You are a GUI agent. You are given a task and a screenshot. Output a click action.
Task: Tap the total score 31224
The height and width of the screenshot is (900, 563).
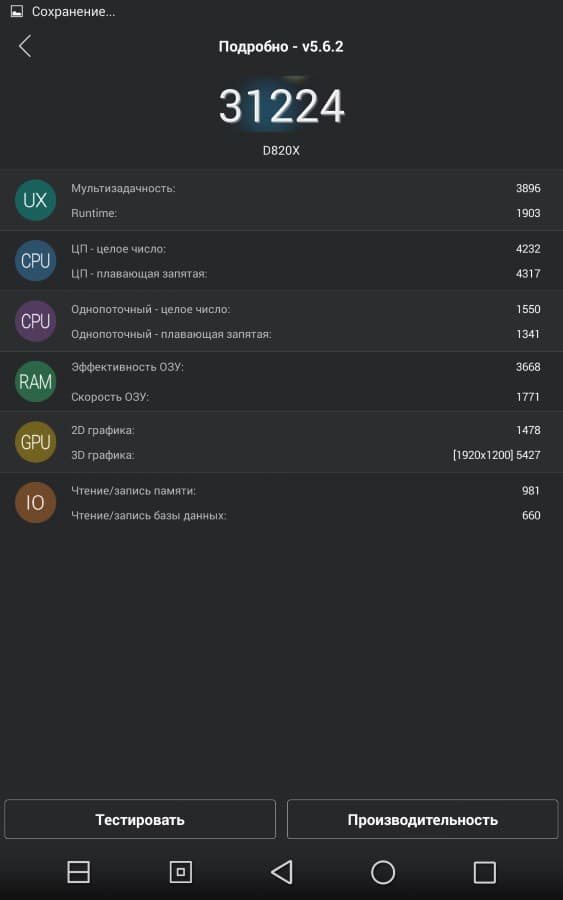(x=281, y=106)
